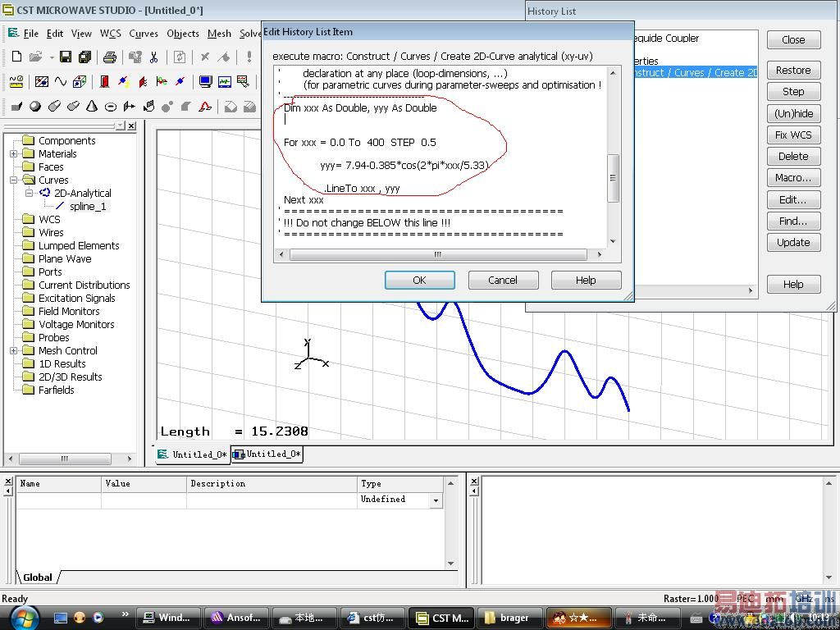Switch to the Global parameter tab
Screen dimensions: 840x630
click(38, 577)
